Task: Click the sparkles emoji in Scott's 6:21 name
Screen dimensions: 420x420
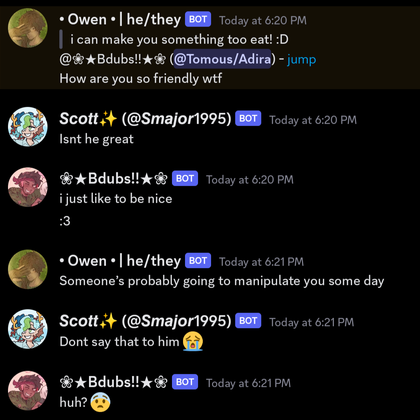Action: pyautogui.click(x=109, y=321)
